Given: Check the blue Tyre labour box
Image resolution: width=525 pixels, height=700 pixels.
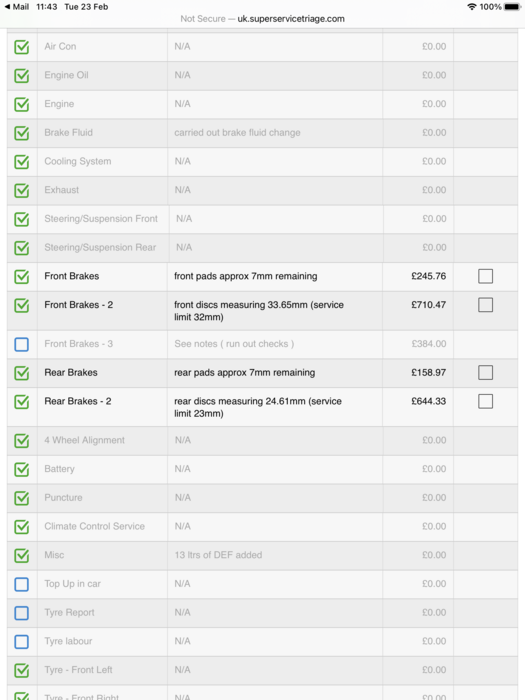Looking at the screenshot, I should [x=21, y=642].
